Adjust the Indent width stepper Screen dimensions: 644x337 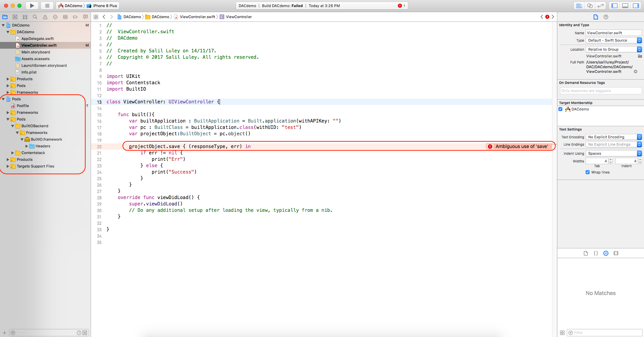[640, 161]
